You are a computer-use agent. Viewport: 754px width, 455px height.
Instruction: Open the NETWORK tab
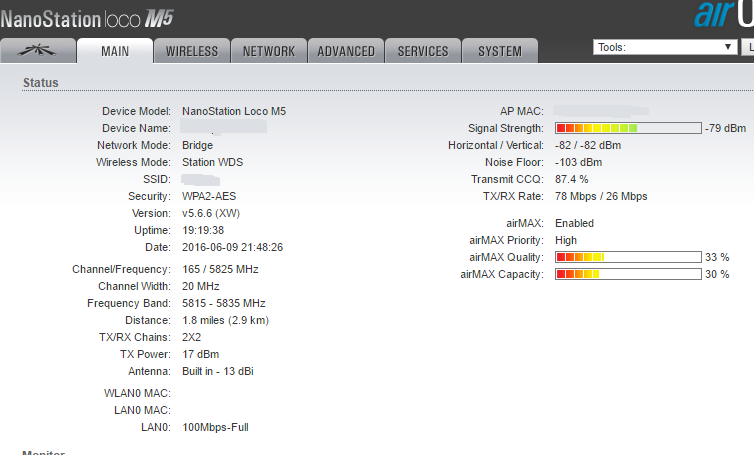tap(269, 51)
